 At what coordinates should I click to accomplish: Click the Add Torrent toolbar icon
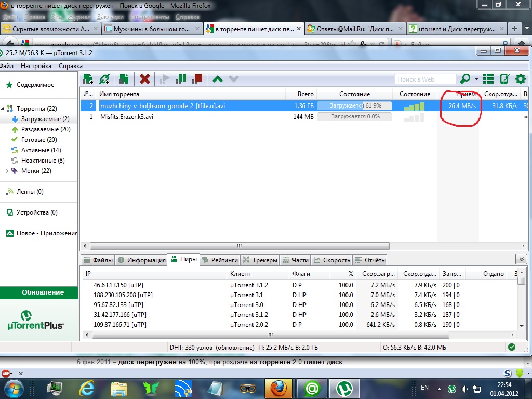click(x=88, y=79)
